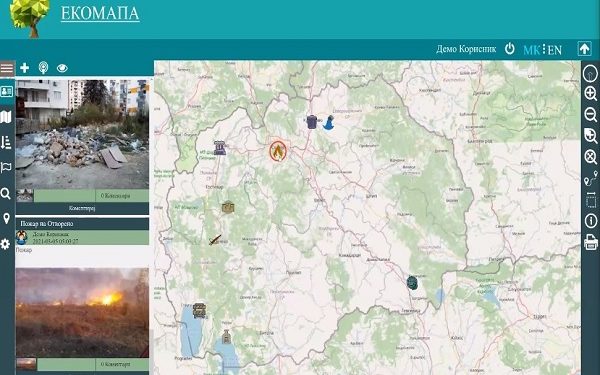Switch language to EN
600x375 pixels.
point(554,50)
